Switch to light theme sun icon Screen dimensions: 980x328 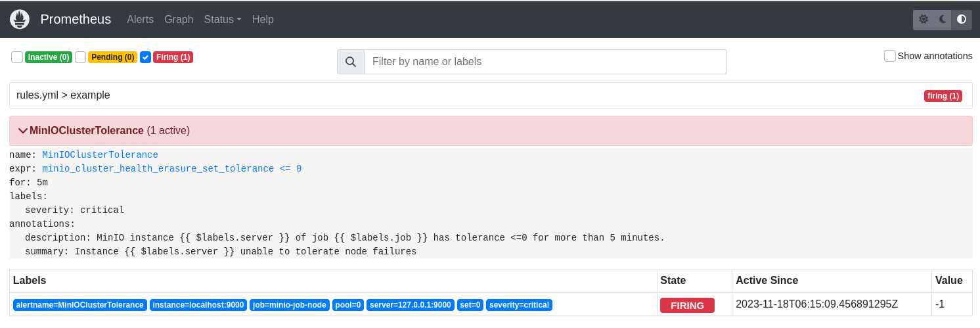[924, 20]
